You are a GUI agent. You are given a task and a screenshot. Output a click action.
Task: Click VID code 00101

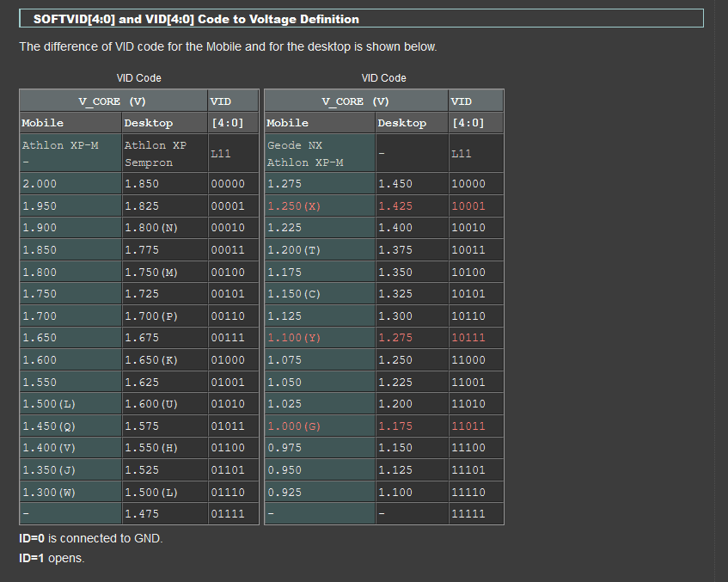[x=228, y=294]
